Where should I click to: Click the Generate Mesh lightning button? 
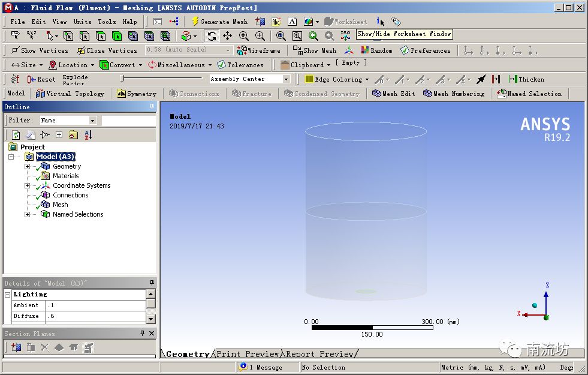point(220,22)
